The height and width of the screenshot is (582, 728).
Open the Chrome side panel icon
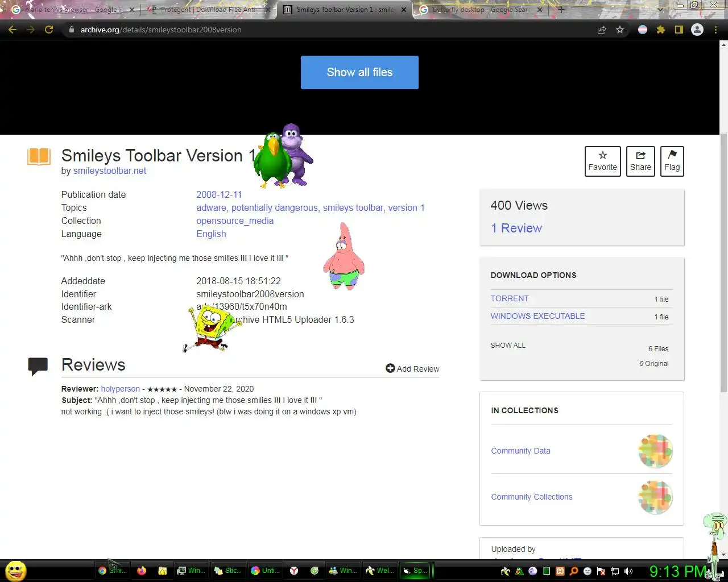(679, 30)
